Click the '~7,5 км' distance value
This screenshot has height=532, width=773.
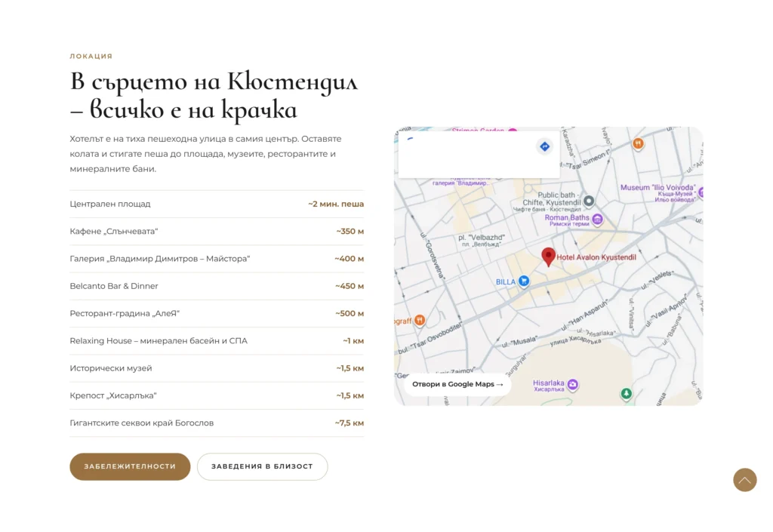pos(349,423)
